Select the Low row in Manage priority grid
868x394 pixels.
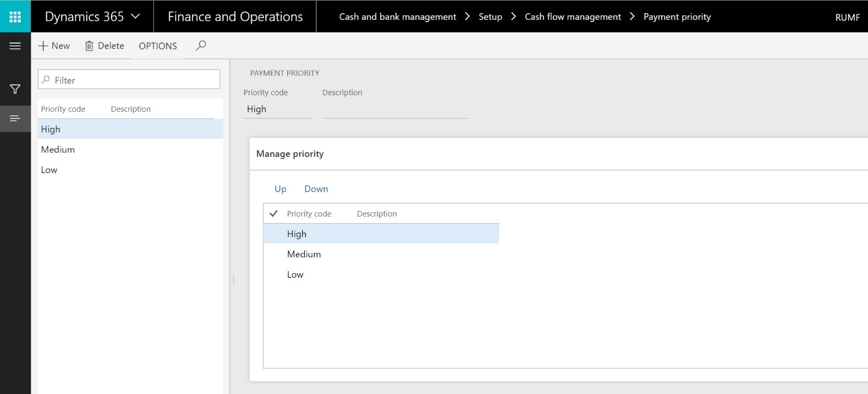click(x=381, y=274)
